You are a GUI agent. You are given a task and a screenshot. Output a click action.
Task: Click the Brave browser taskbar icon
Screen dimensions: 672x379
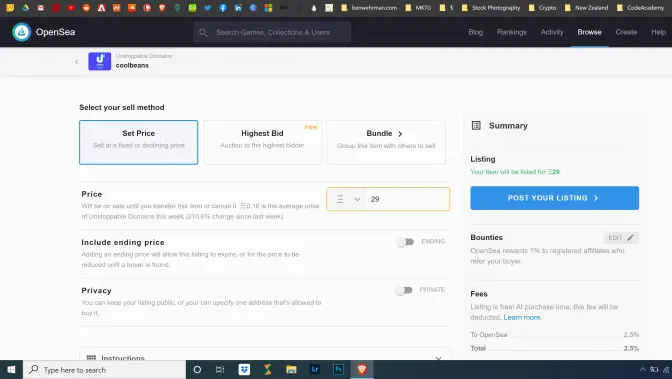[362, 370]
